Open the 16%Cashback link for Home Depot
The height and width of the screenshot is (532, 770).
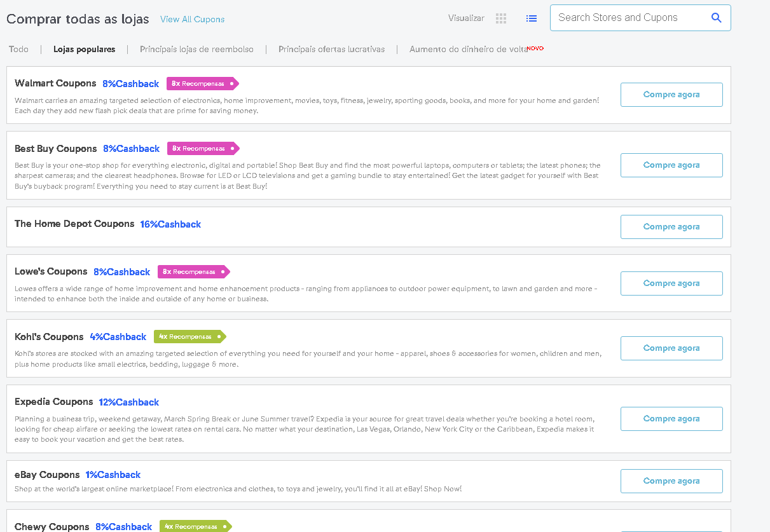[x=170, y=224]
